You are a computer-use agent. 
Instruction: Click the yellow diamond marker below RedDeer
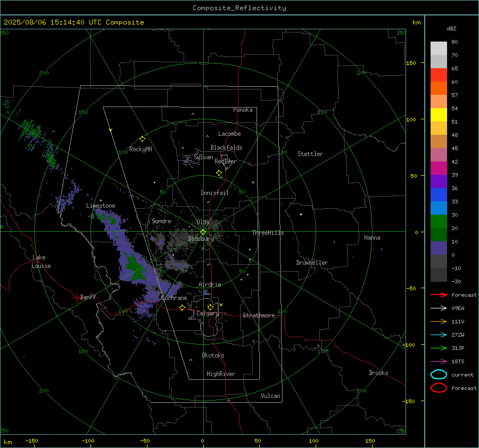219,173
